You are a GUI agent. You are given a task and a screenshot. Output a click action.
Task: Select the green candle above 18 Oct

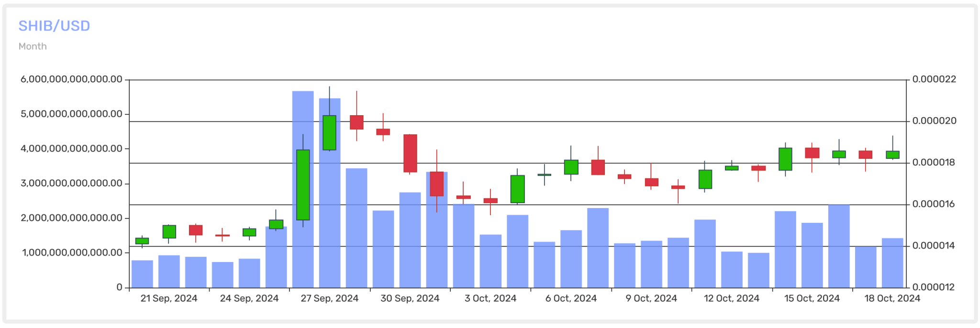[892, 154]
